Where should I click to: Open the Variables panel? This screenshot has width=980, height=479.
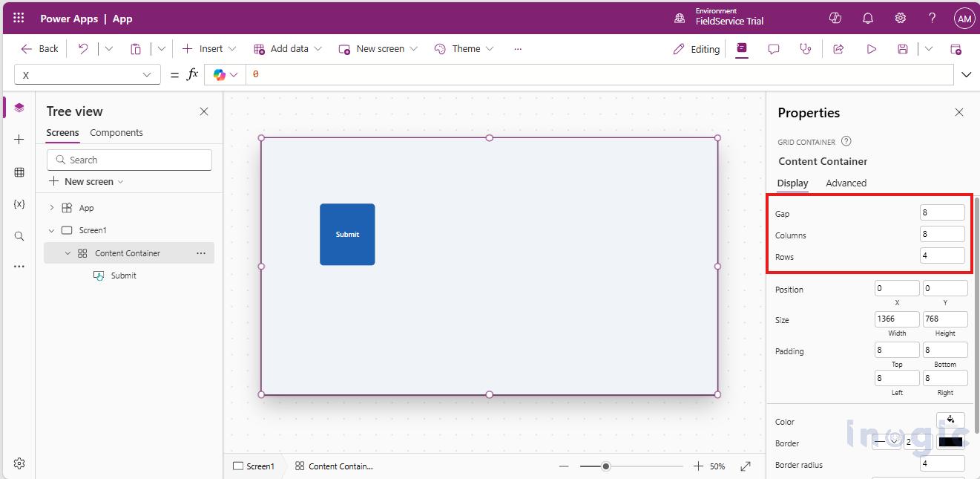(x=19, y=203)
